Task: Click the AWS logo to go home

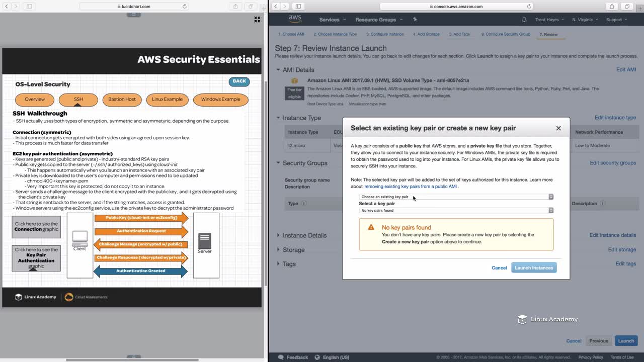Action: click(295, 19)
